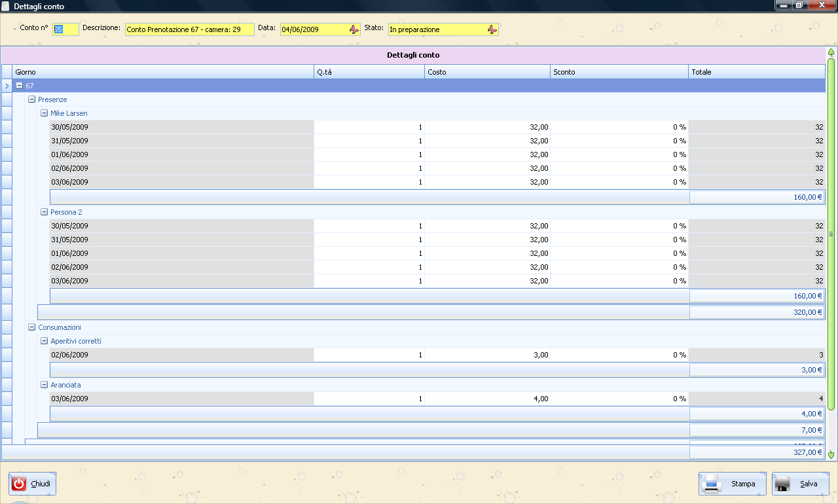Click the Costo column header

pyautogui.click(x=487, y=72)
